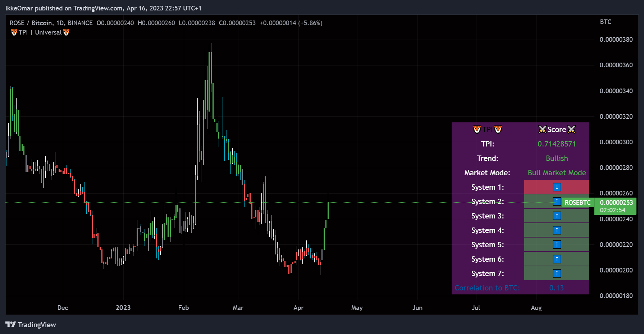The image size is (644, 334).
Task: Click the BTC currency label on price axis
Action: tap(606, 22)
